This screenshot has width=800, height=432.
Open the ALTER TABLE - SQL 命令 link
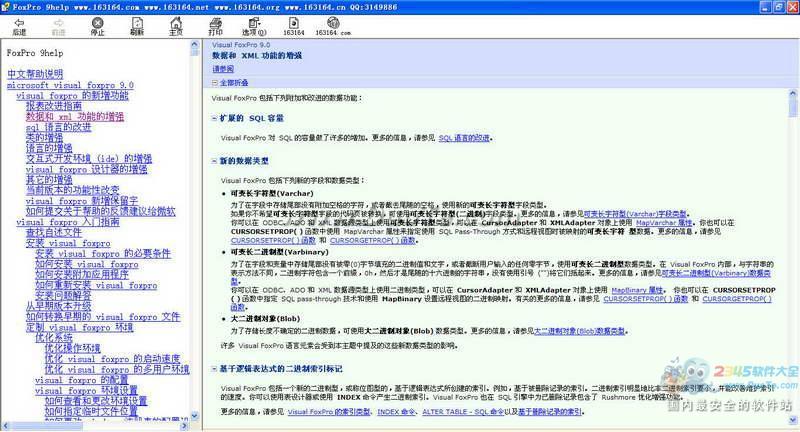pyautogui.click(x=463, y=412)
